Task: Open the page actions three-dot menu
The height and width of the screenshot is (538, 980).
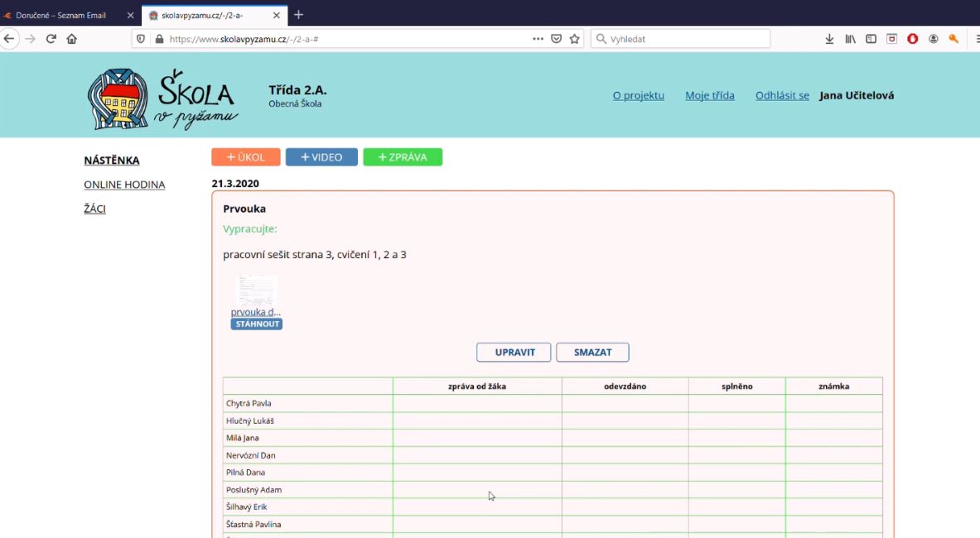Action: tap(538, 39)
